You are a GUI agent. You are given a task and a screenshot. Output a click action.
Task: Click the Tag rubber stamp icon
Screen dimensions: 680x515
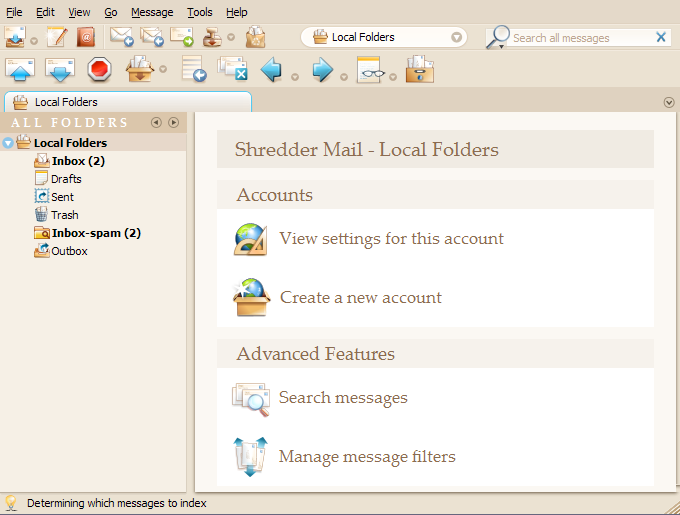[212, 37]
